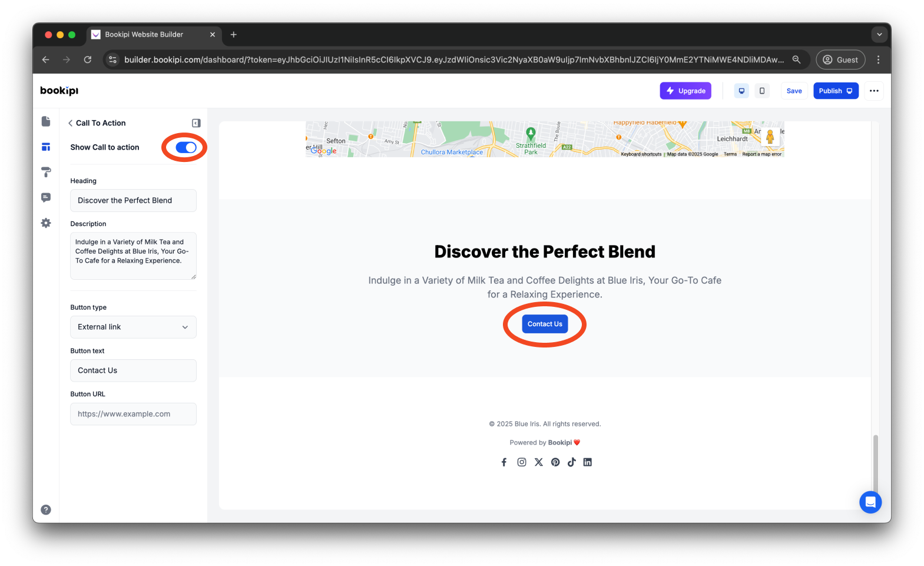Open Keyboard shortcuts on the map
Image resolution: width=924 pixels, height=566 pixels.
tap(641, 154)
